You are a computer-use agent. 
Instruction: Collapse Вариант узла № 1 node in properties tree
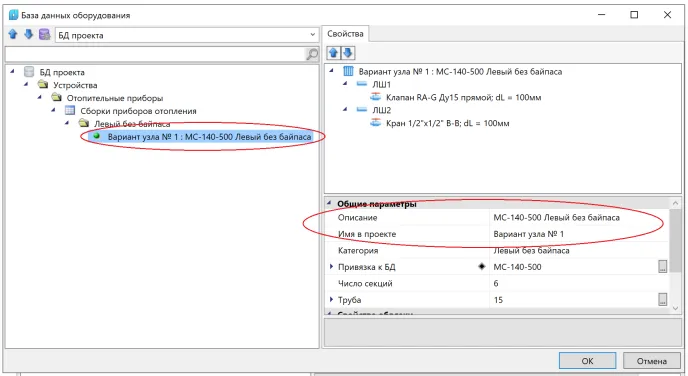[x=332, y=71]
